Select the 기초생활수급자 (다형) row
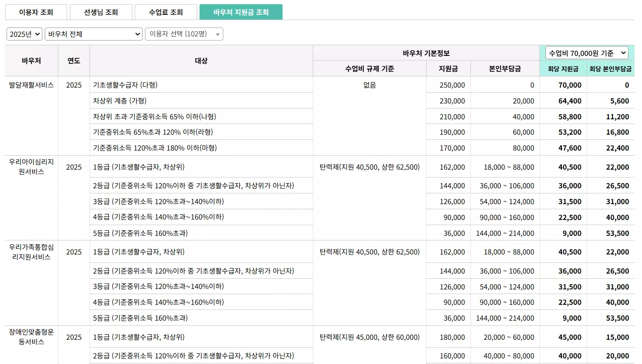Viewport: 642px width, 364px height. [200, 85]
